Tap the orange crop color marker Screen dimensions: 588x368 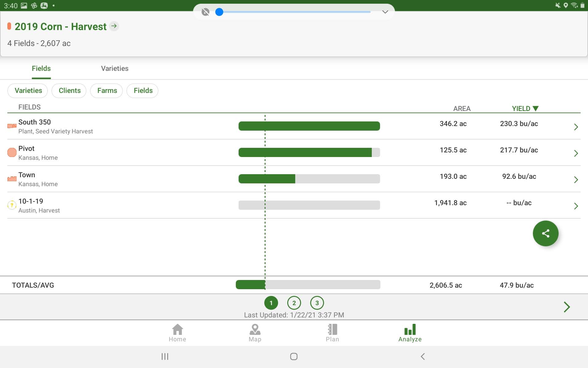(9, 26)
